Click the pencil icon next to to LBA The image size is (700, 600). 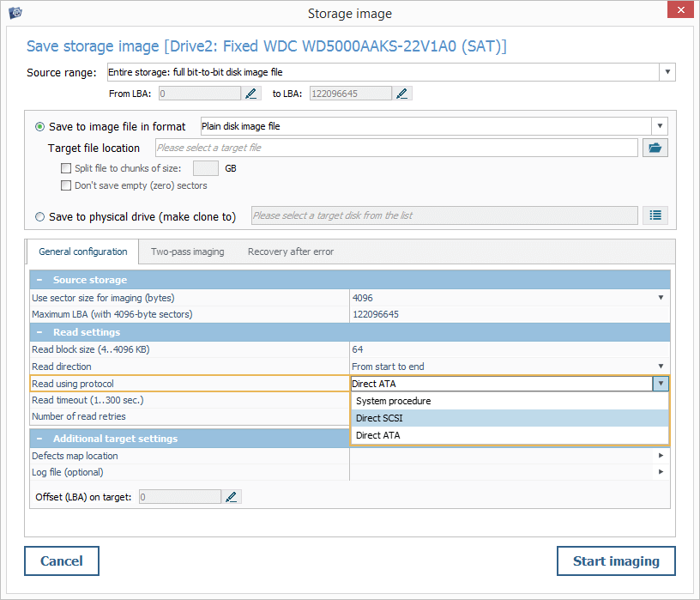(x=402, y=94)
